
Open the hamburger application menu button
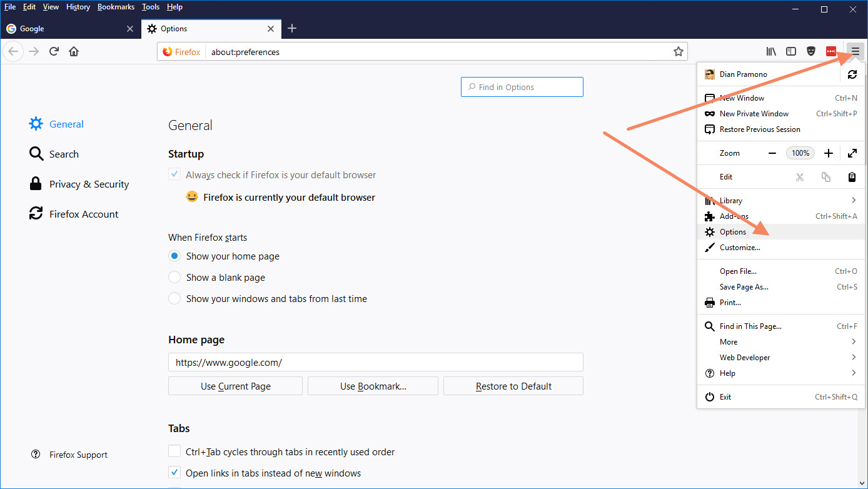coord(855,51)
